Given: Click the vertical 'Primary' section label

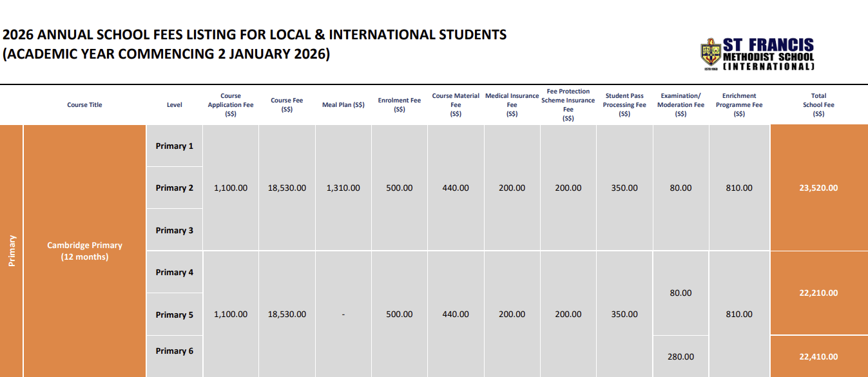Looking at the screenshot, I should pyautogui.click(x=12, y=251).
